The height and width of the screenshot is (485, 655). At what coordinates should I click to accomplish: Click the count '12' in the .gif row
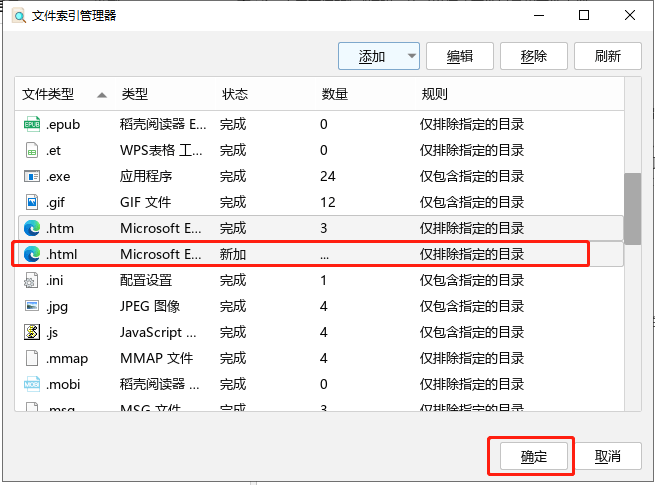pyautogui.click(x=328, y=202)
